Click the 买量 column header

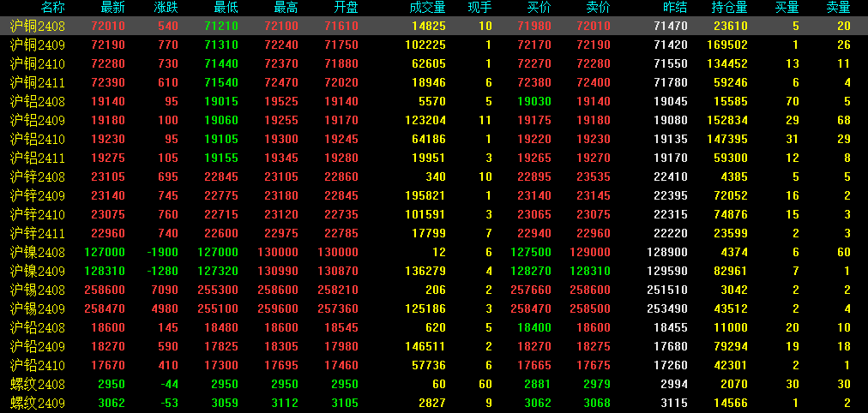click(x=787, y=8)
